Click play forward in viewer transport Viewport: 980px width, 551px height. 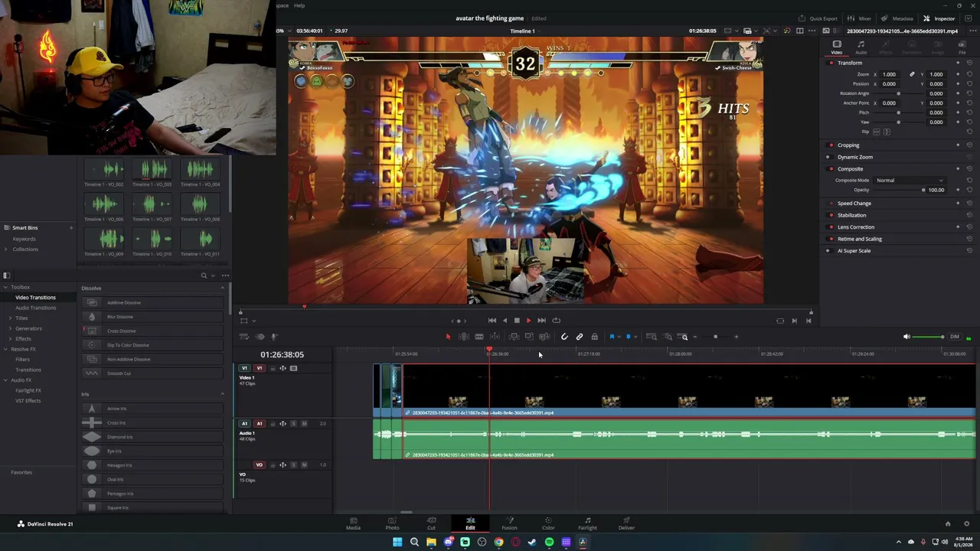click(x=528, y=321)
